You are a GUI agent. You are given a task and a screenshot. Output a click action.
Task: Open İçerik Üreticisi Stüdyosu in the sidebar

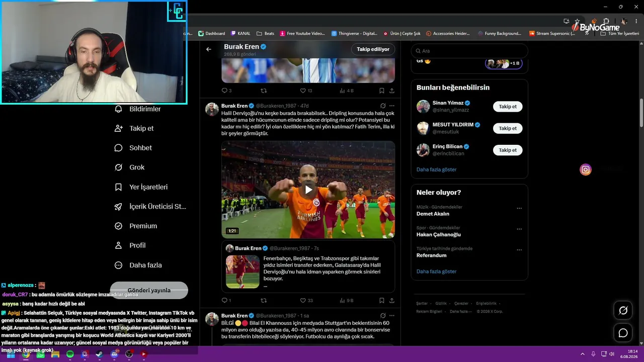click(x=150, y=207)
